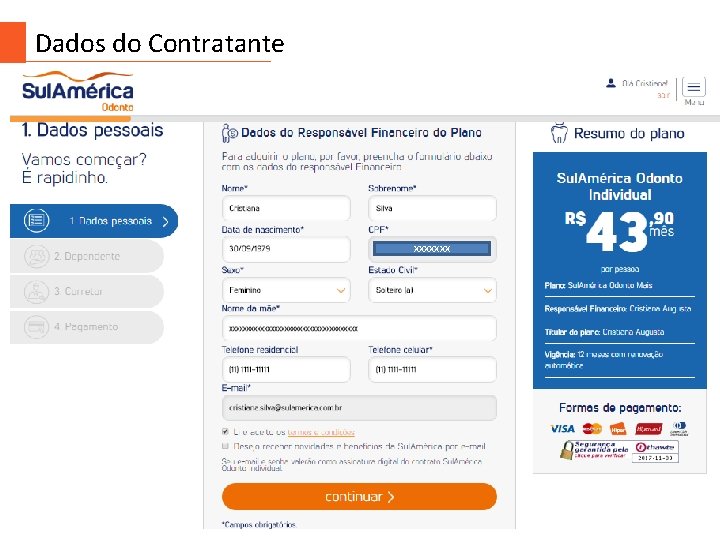Enable receiving news by e-mail checkbox

(x=226, y=446)
